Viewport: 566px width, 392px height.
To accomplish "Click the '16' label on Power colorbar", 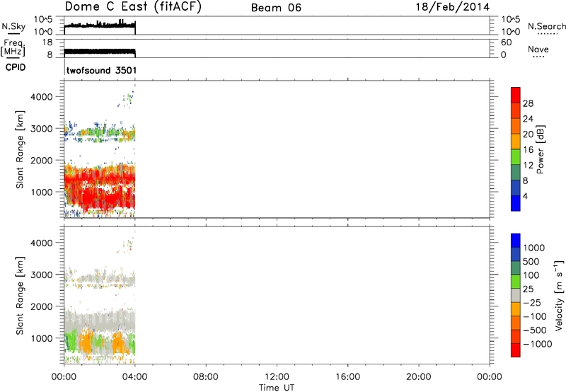I will click(x=528, y=150).
